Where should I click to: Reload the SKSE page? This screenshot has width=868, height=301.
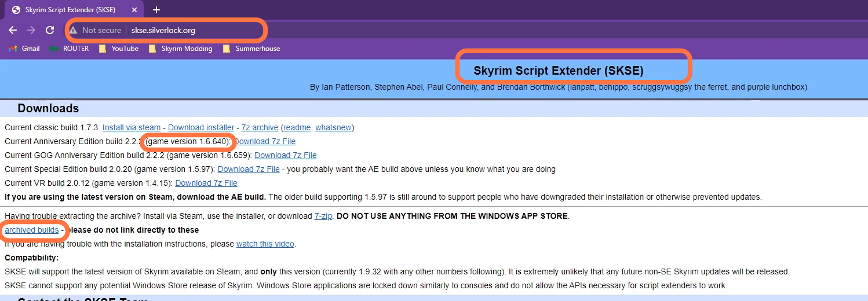[x=50, y=30]
